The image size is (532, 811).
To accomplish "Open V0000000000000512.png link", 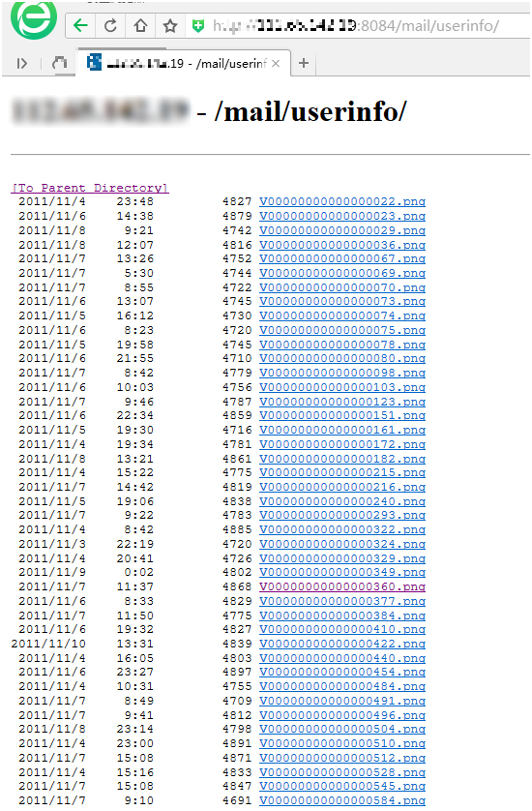I will [x=342, y=758].
